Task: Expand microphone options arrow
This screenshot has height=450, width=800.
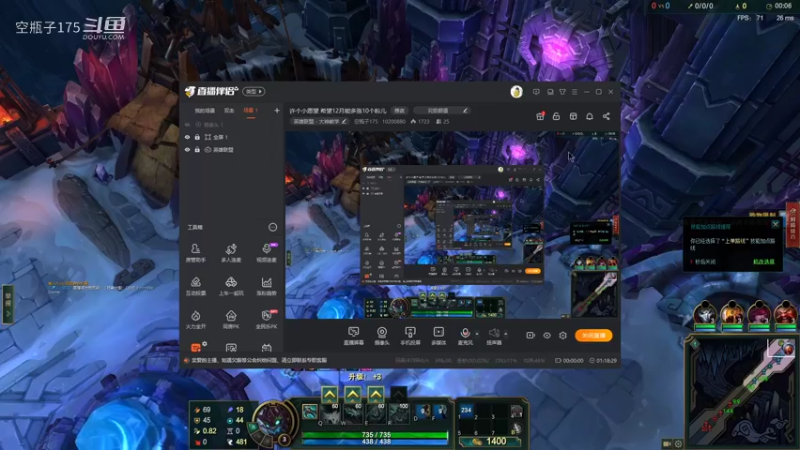Action: tap(477, 334)
